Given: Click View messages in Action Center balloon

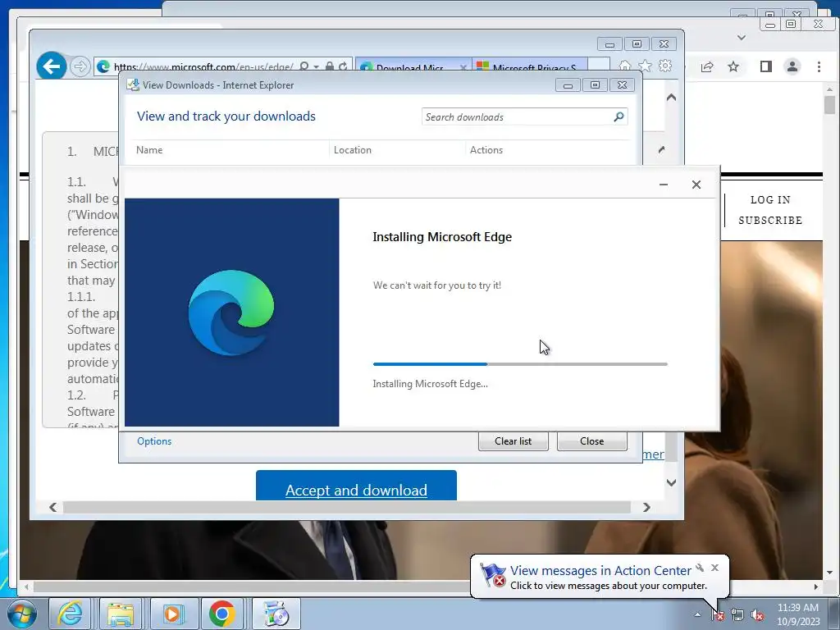Looking at the screenshot, I should [x=600, y=571].
